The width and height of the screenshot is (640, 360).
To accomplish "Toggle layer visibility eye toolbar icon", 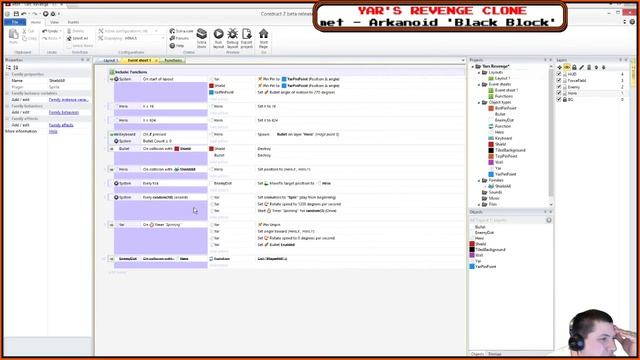I will (567, 67).
